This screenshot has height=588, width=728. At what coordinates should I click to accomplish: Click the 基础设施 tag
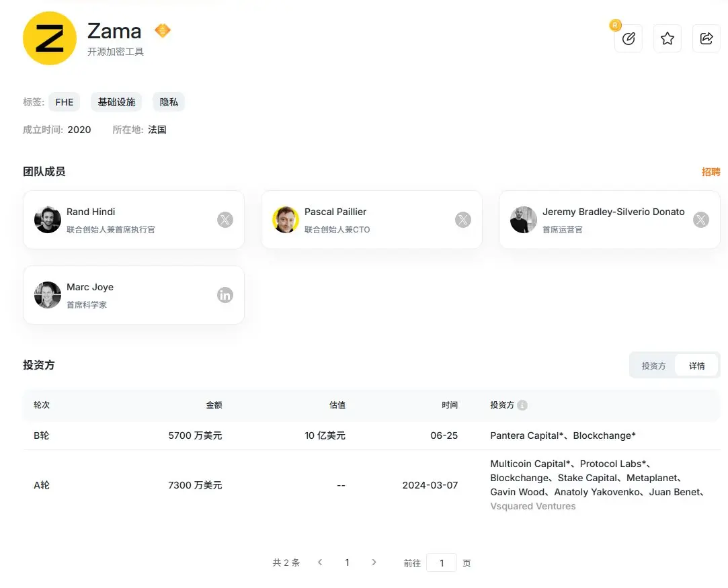(x=116, y=102)
